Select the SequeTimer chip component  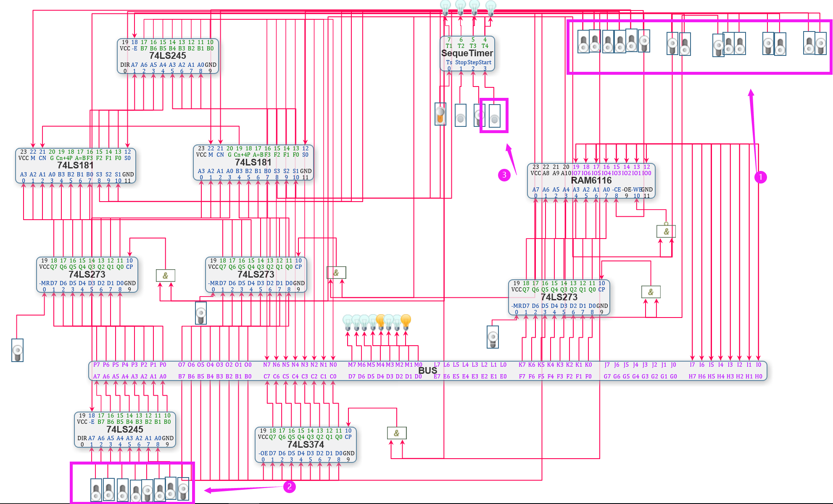pos(467,53)
